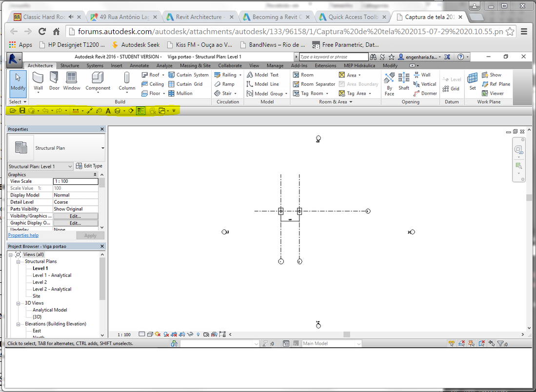Collapse the Graphics properties group
The image size is (536, 392).
pyautogui.click(x=95, y=175)
